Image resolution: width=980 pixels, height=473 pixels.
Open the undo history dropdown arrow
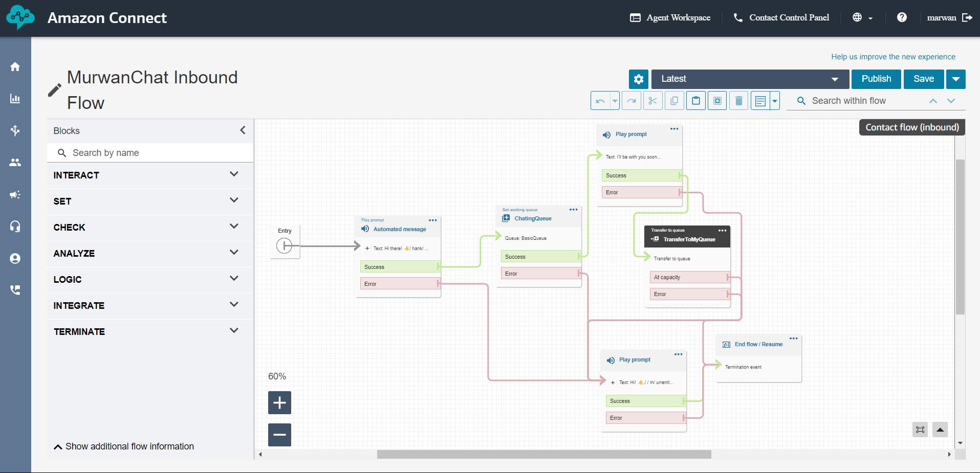pyautogui.click(x=615, y=101)
